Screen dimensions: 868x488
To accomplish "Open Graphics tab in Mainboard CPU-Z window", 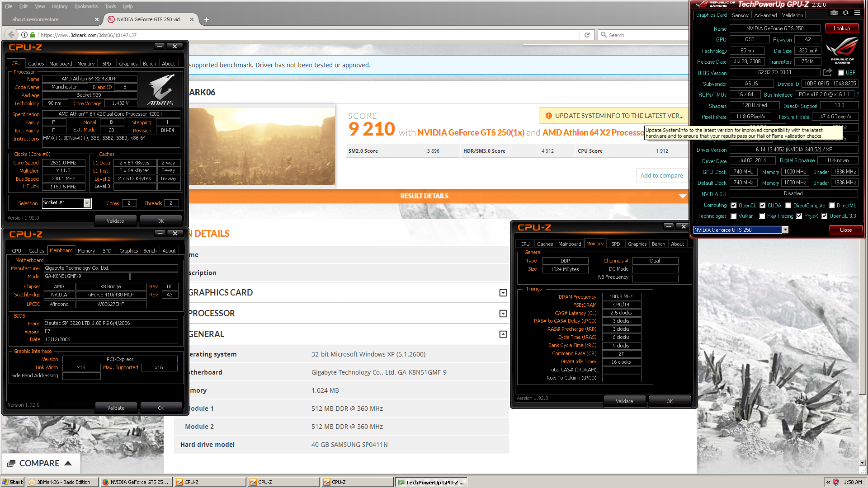I will point(129,251).
